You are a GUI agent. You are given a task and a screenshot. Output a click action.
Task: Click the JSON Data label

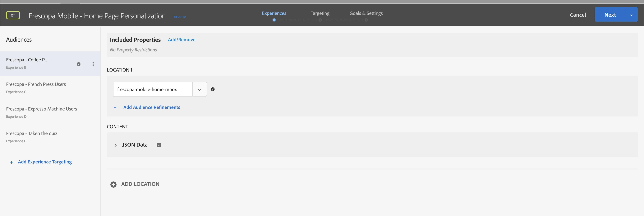click(x=135, y=145)
